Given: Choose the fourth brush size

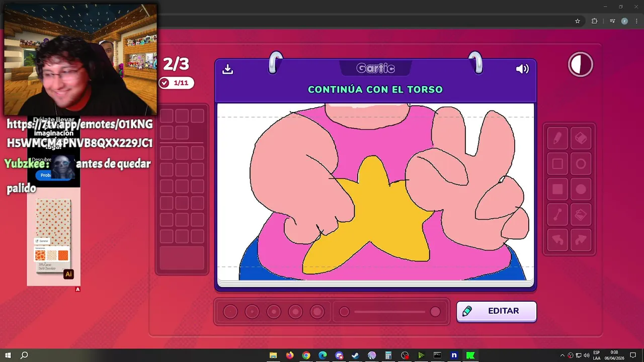Looking at the screenshot, I should [295, 312].
